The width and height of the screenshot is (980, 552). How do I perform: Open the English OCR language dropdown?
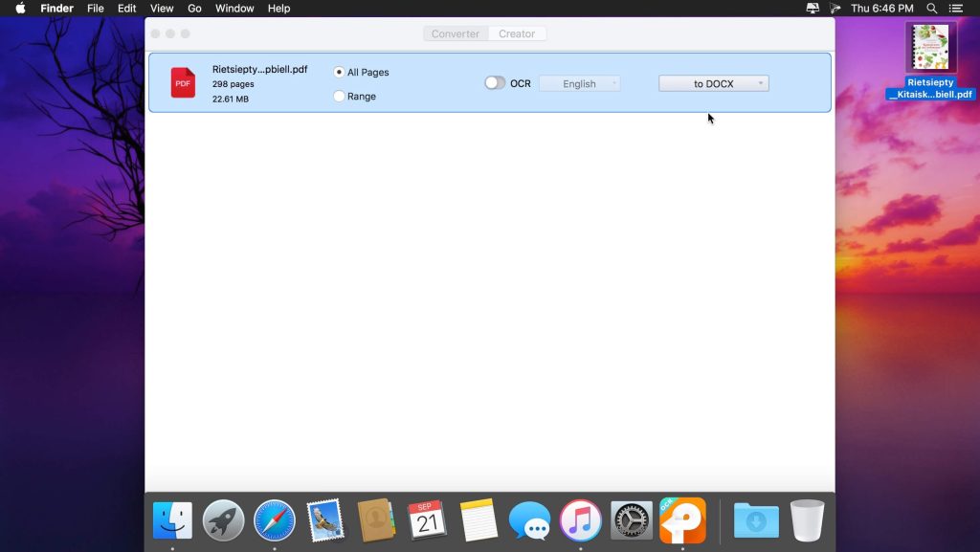pos(579,83)
